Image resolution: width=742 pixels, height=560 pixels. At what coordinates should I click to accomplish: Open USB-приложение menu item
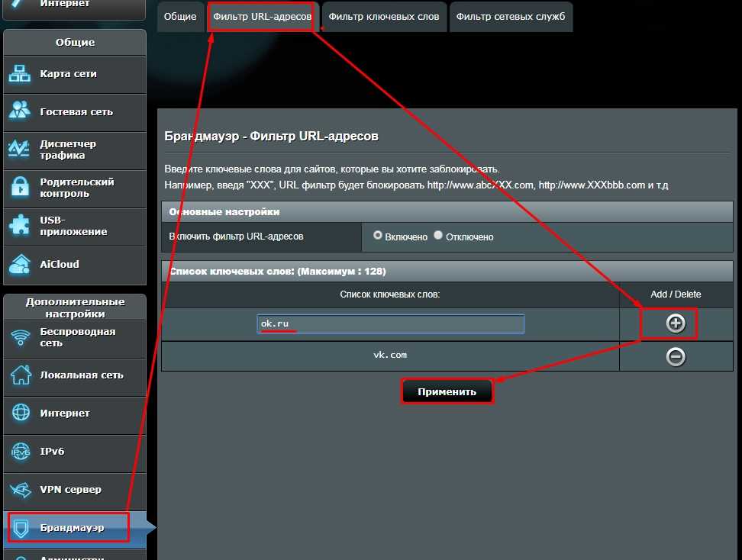click(x=75, y=227)
